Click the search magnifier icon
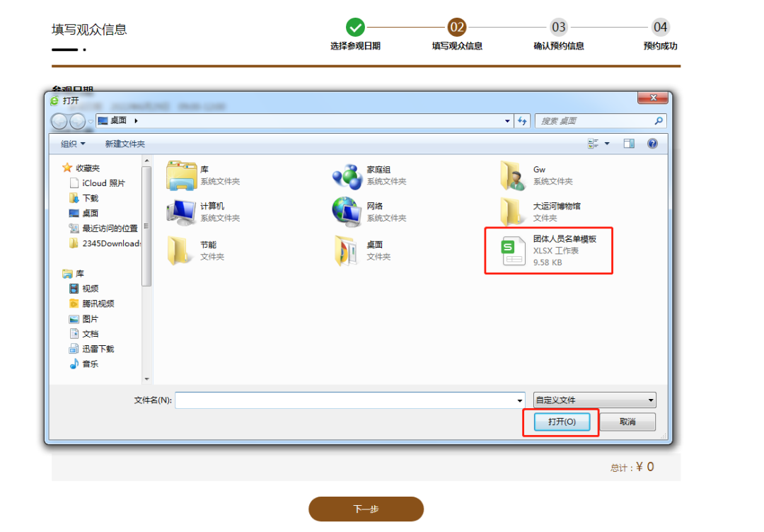Image resolution: width=764 pixels, height=532 pixels. click(659, 121)
